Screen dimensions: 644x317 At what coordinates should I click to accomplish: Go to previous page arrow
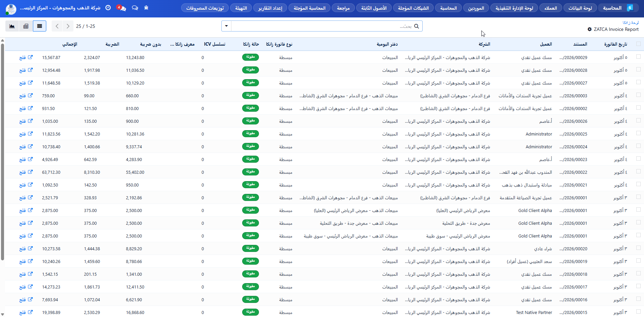[57, 26]
